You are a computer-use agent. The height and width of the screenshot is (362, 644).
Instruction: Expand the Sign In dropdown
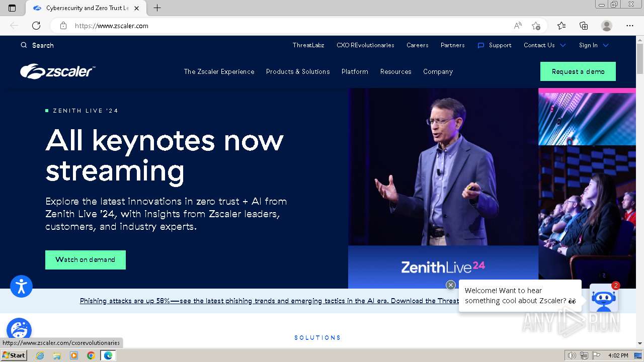(594, 45)
